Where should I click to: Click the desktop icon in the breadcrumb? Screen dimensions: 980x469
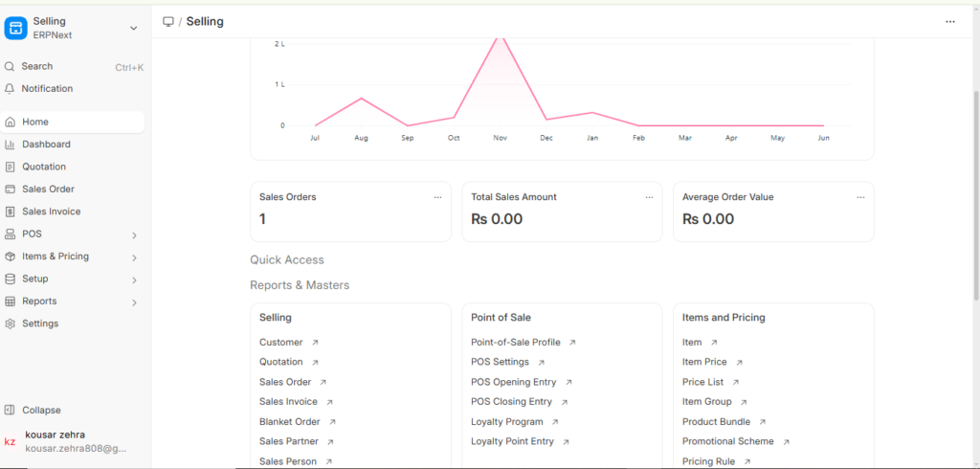[168, 21]
